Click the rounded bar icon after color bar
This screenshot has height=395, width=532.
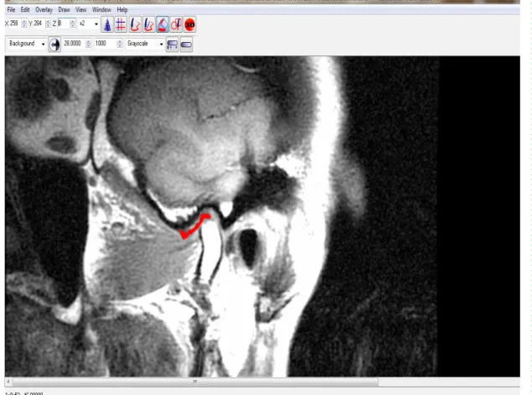point(186,44)
